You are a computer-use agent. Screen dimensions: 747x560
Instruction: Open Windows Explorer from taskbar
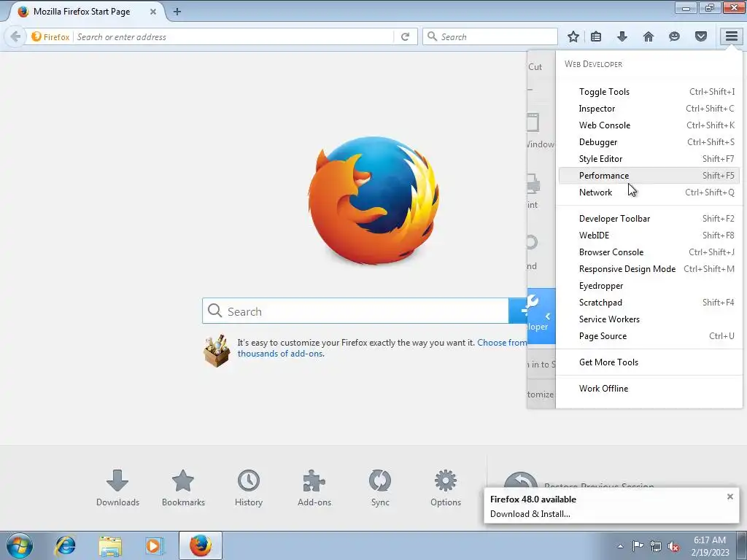110,545
